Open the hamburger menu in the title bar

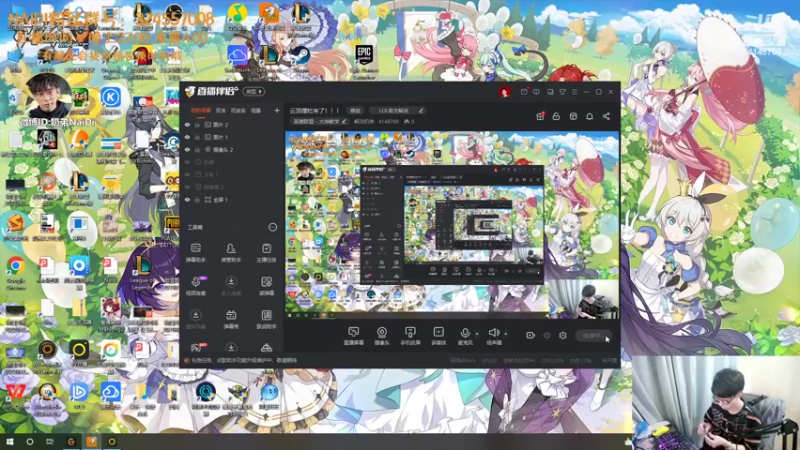(x=574, y=92)
